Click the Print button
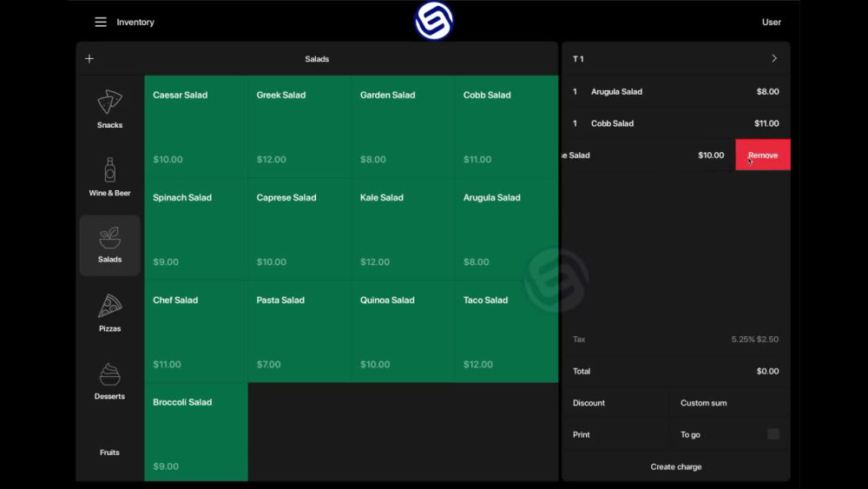This screenshot has height=489, width=868. [x=615, y=435]
